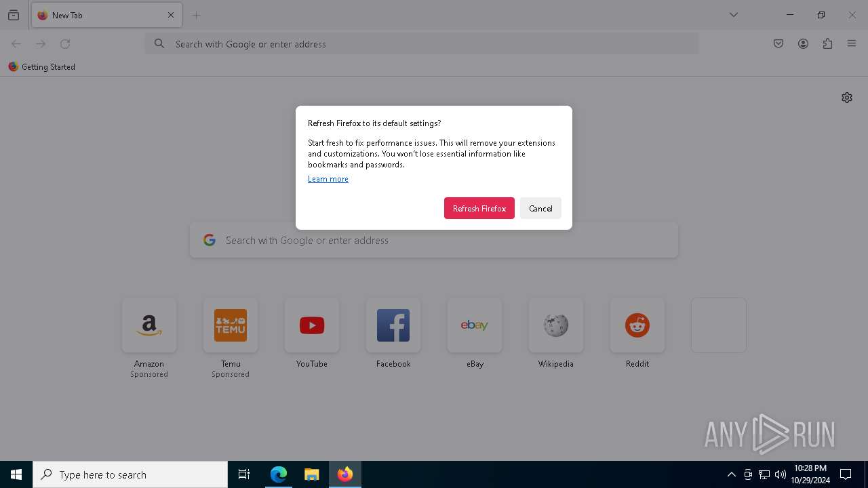The height and width of the screenshot is (488, 868).
Task: Focus the Google search box on page
Action: pyautogui.click(x=434, y=240)
